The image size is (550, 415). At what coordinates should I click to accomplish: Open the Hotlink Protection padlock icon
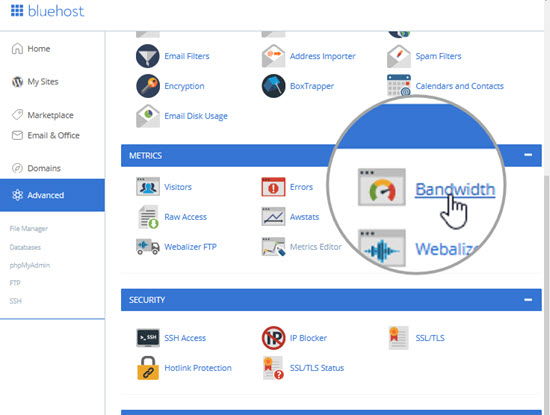click(x=148, y=368)
